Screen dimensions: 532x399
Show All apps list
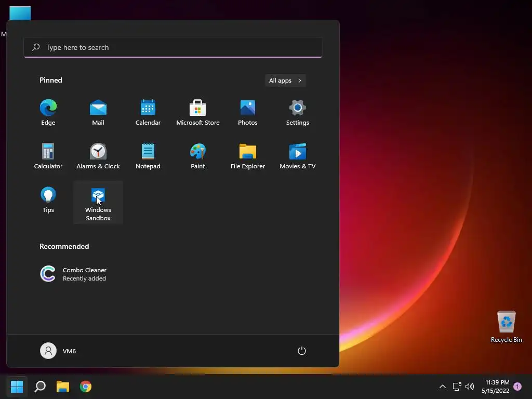click(x=285, y=81)
